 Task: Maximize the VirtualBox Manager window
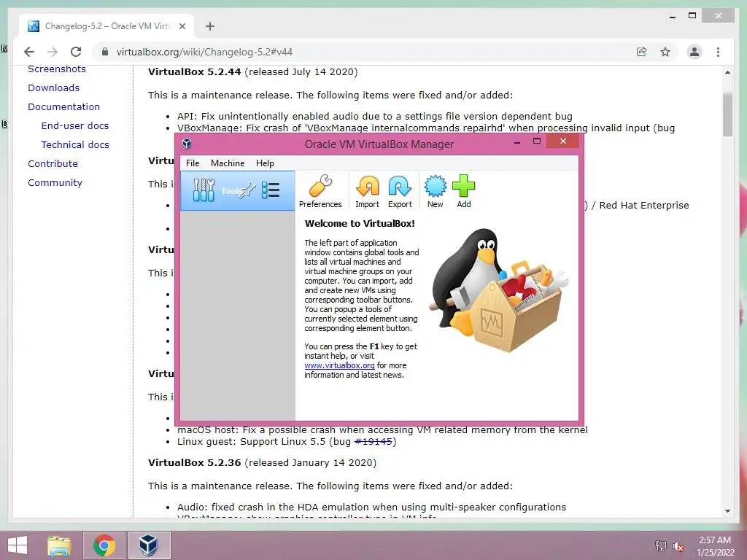pyautogui.click(x=537, y=141)
